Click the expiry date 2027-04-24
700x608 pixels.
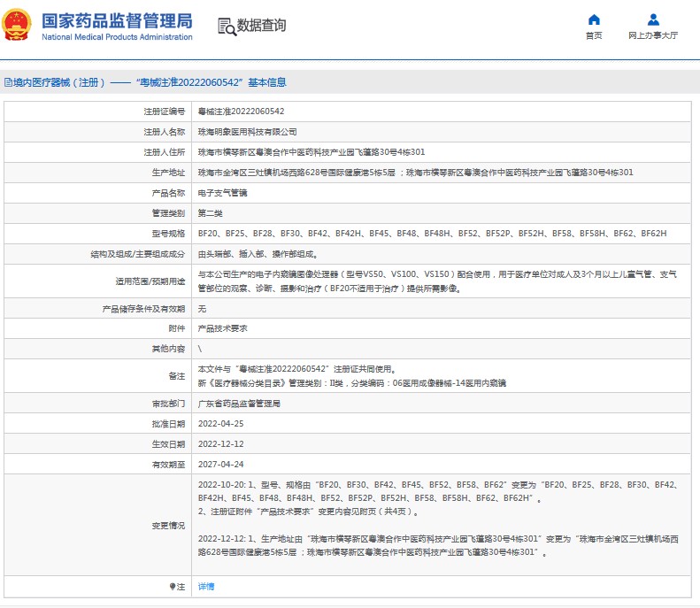220,465
